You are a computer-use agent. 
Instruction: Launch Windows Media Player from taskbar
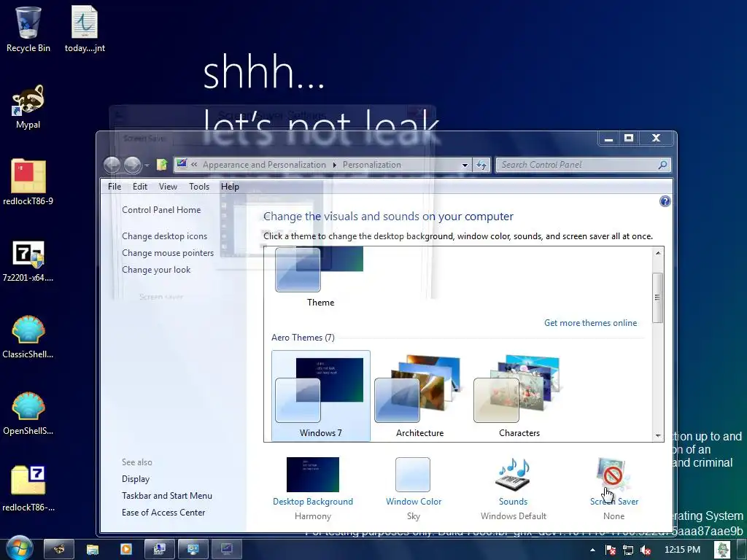[x=125, y=549]
